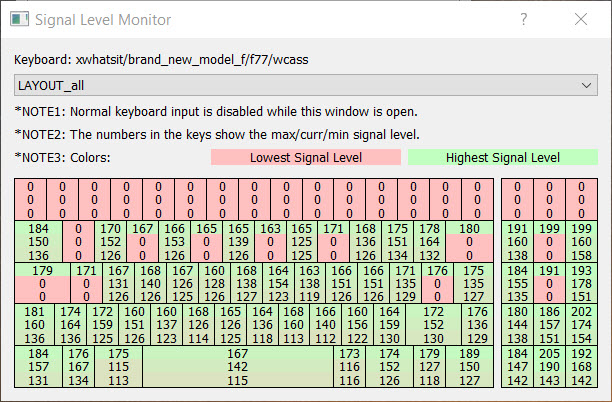Click the pink key reading 176 / 0 / 0

click(x=438, y=283)
